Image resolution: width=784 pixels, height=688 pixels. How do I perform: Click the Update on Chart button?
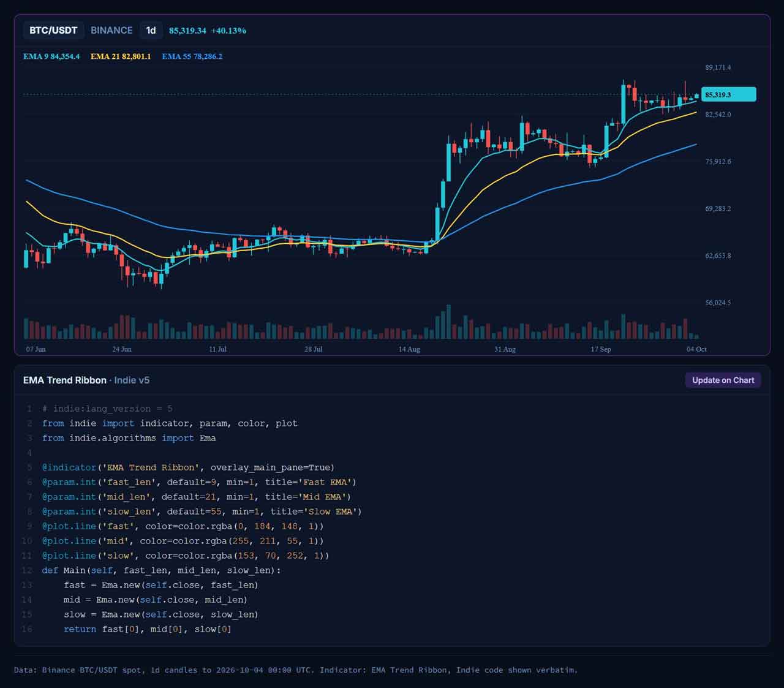723,380
